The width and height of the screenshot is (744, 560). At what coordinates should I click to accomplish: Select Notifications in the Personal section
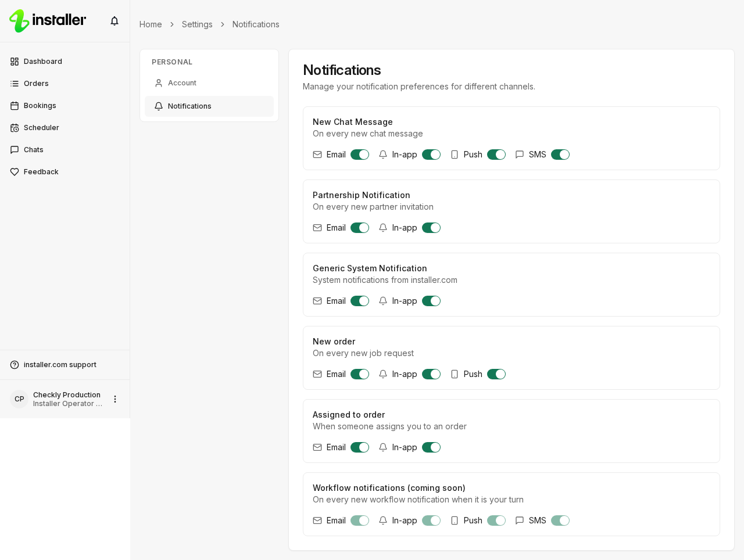click(209, 106)
